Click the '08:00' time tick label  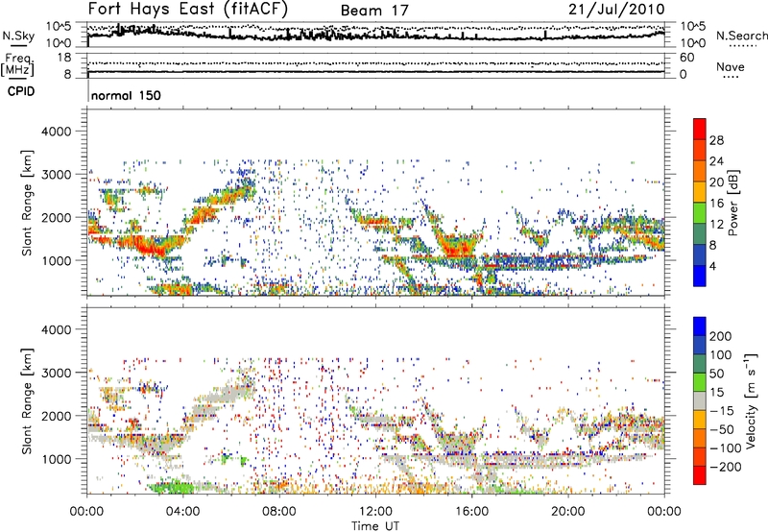[279, 512]
